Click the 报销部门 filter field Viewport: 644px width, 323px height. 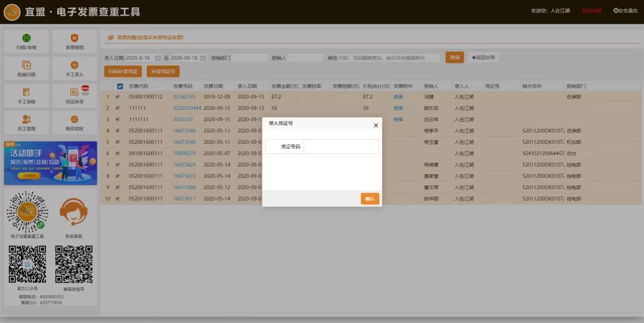point(249,58)
